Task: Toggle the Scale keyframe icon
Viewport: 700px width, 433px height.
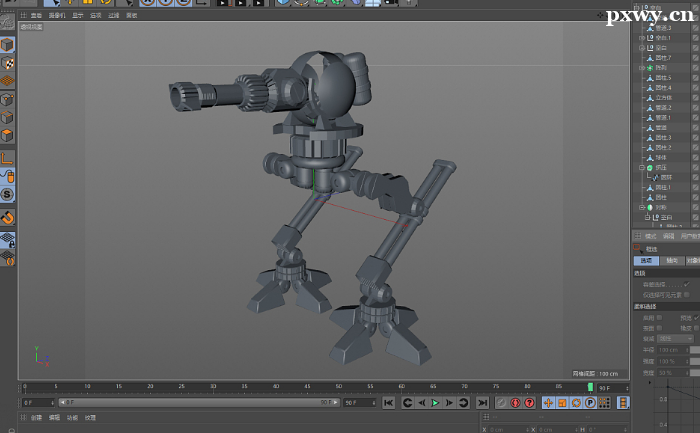Action: [562, 403]
